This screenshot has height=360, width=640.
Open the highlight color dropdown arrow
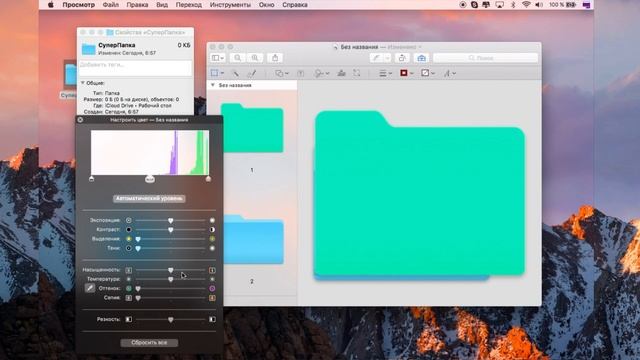point(387,58)
